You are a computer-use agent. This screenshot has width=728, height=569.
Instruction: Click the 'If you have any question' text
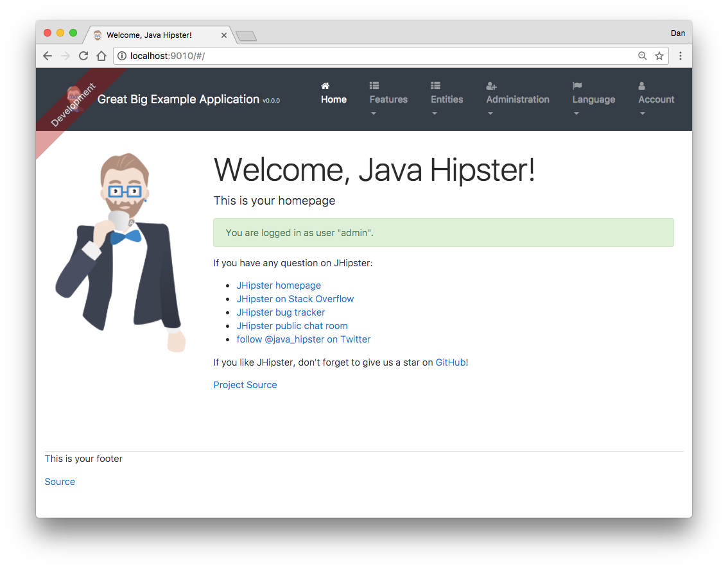pos(293,263)
